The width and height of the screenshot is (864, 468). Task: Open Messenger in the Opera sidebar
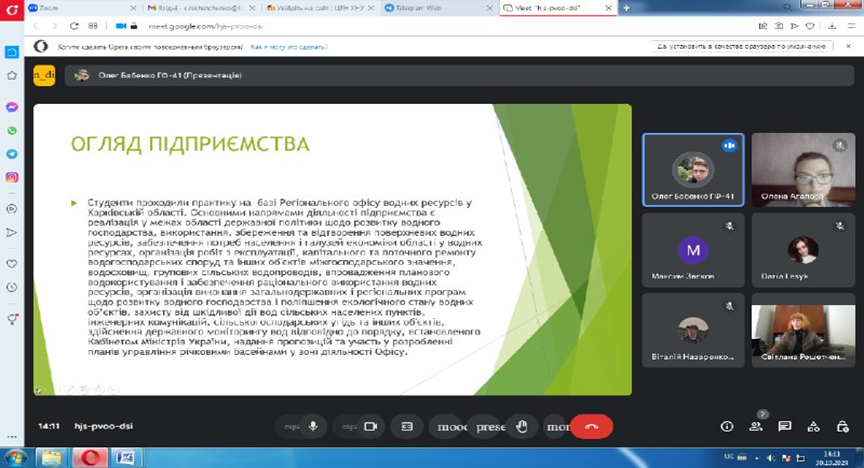12,107
